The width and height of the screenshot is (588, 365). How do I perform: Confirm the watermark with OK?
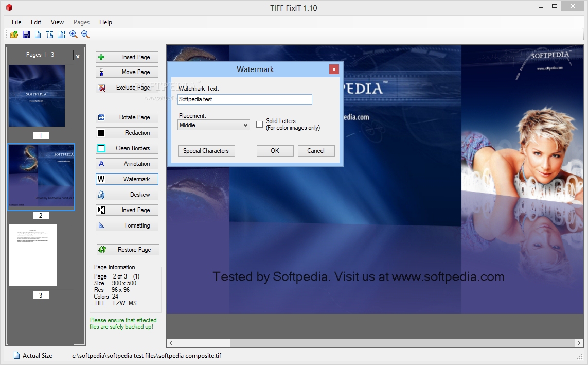[275, 151]
